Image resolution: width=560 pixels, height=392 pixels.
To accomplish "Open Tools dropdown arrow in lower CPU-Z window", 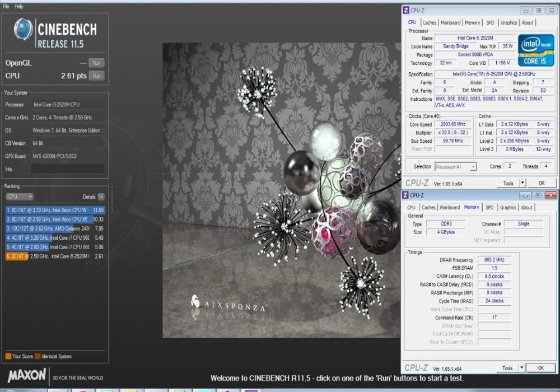I will [x=521, y=368].
